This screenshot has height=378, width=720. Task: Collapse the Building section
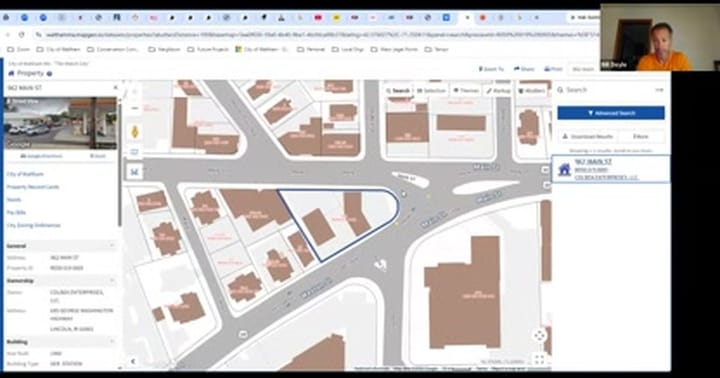click(112, 342)
